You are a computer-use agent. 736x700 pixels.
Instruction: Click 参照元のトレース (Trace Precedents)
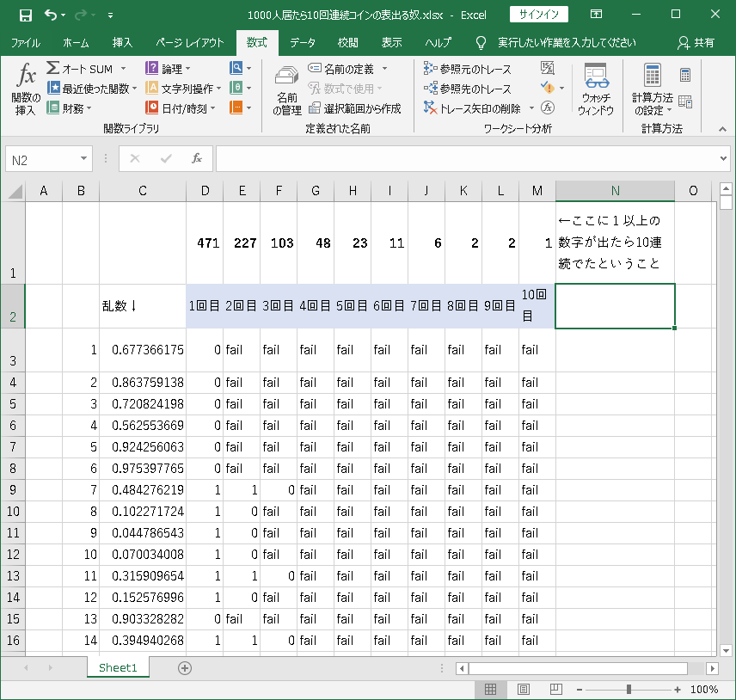[468, 69]
